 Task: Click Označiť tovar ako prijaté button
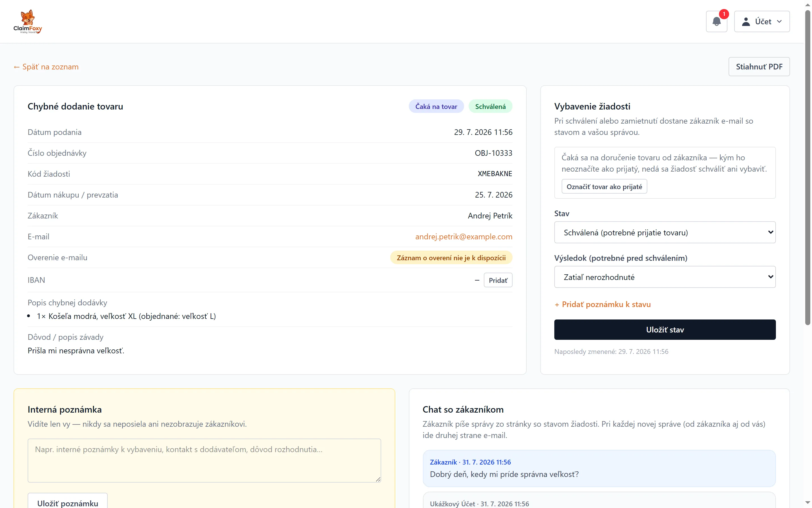click(604, 187)
